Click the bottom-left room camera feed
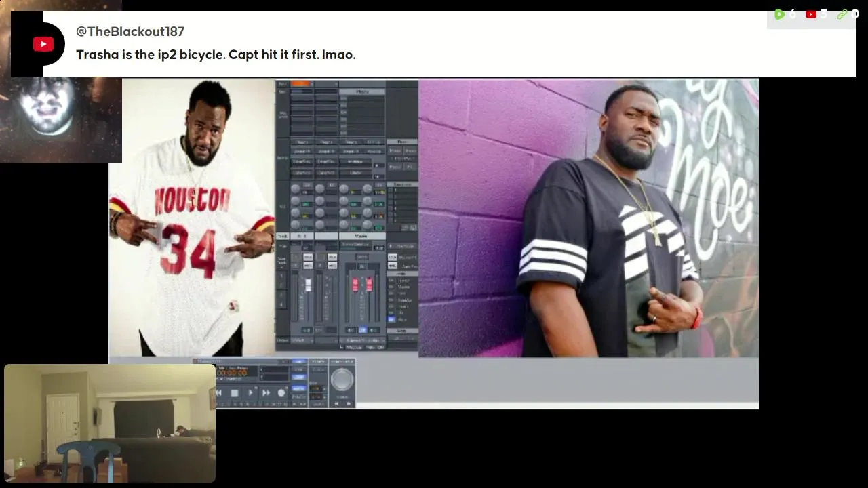The height and width of the screenshot is (488, 868). [x=110, y=424]
